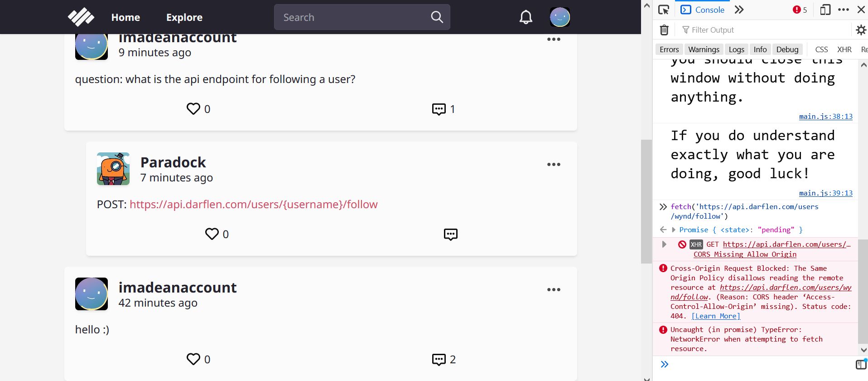The image size is (868, 381).
Task: Open the notifications bell
Action: click(x=526, y=17)
